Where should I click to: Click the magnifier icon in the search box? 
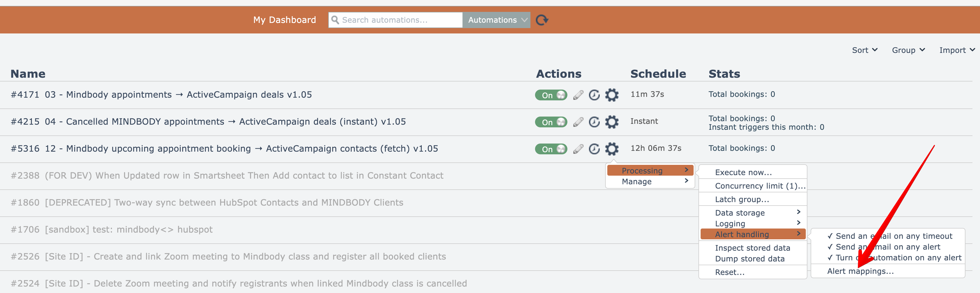click(x=335, y=20)
